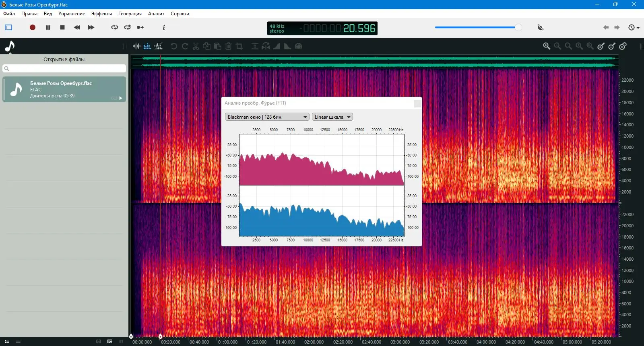Click the vertical zoom in icon
Screen dimensions: 644x346
click(x=601, y=46)
